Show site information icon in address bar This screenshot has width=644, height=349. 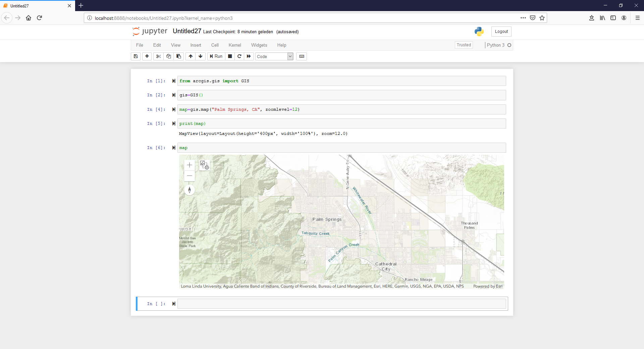(x=90, y=18)
